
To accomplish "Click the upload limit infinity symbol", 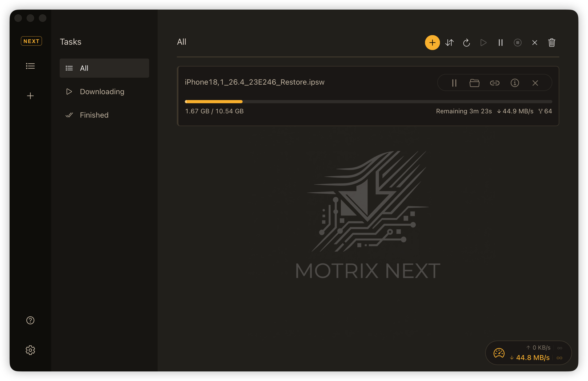I will point(560,348).
